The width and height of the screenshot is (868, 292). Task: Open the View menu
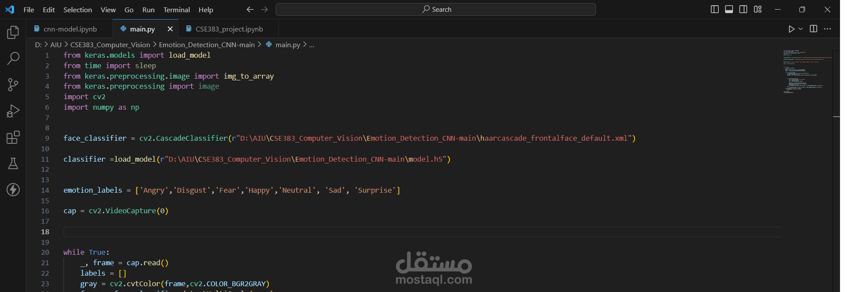pyautogui.click(x=108, y=10)
